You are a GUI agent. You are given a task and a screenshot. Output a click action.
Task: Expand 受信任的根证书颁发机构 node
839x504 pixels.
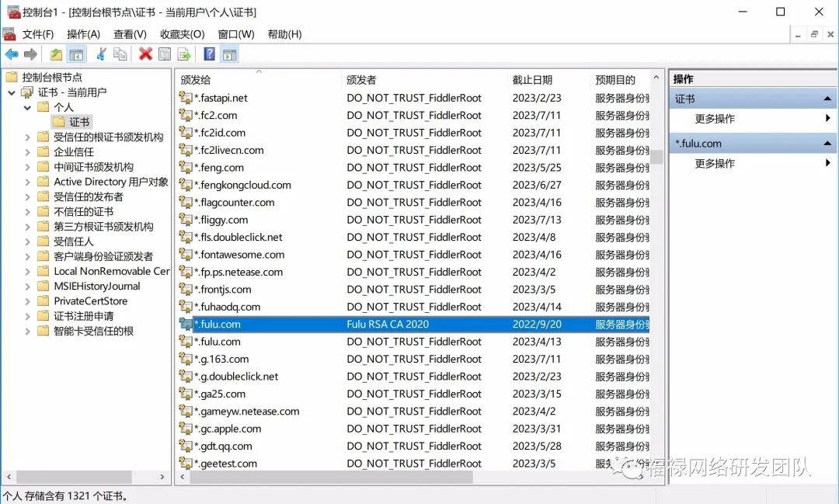click(x=27, y=137)
